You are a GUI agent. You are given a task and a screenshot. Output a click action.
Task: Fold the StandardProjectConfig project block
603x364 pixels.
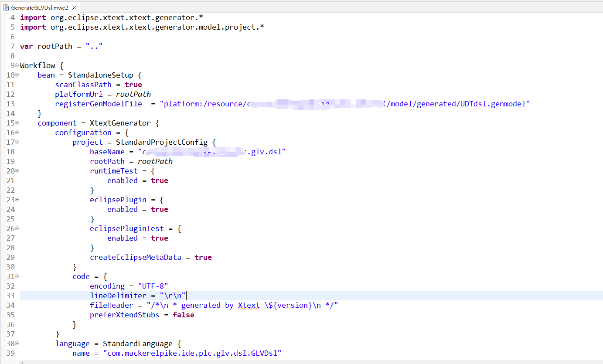[x=17, y=142]
